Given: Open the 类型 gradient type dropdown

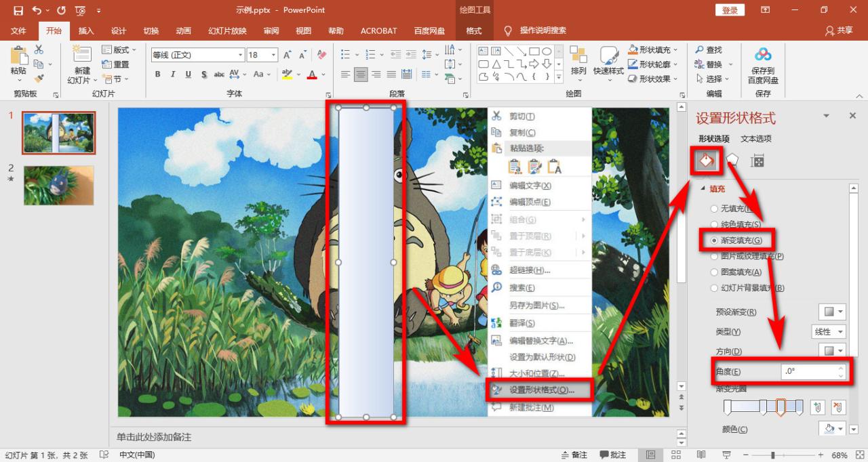Looking at the screenshot, I should (x=829, y=332).
